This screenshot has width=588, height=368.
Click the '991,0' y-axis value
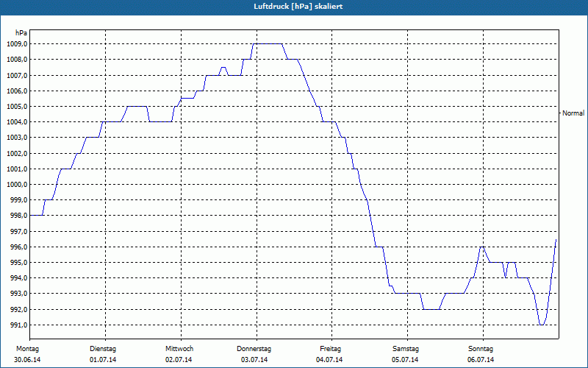pyautogui.click(x=18, y=325)
